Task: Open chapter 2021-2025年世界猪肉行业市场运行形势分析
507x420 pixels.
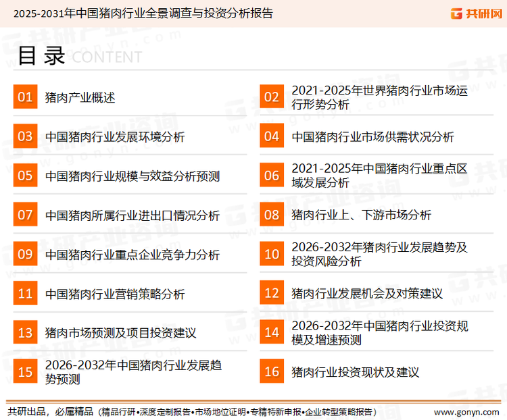Action: point(380,97)
